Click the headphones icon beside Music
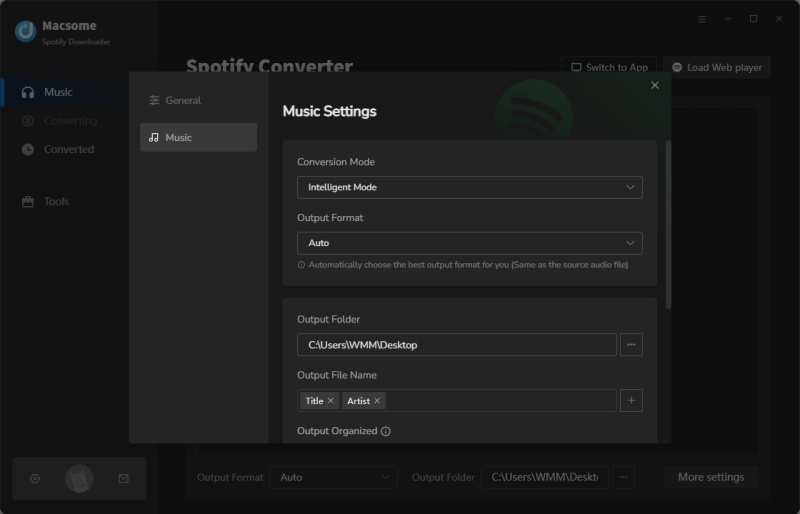 tap(28, 92)
